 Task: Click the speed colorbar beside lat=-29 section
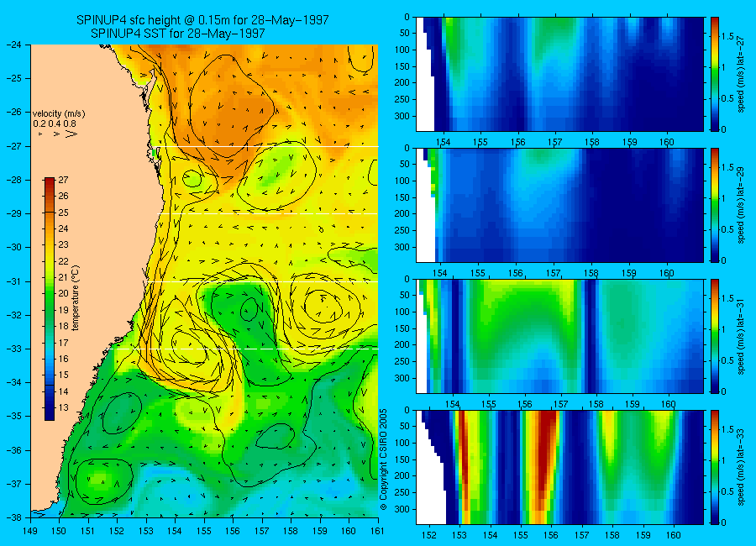coord(715,205)
